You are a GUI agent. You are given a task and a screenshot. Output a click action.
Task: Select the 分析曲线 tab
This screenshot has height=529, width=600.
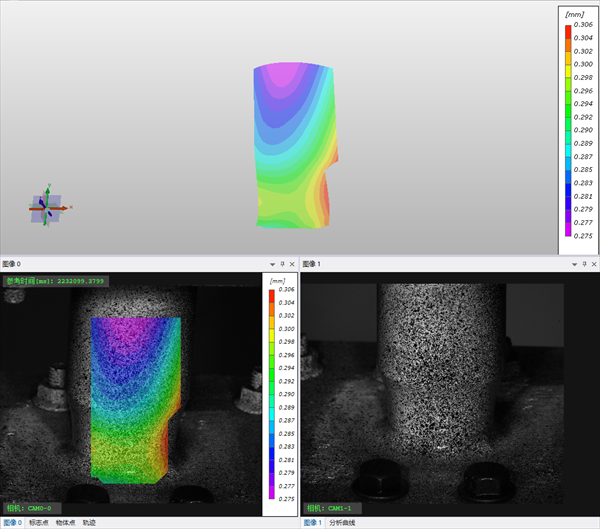tap(342, 523)
